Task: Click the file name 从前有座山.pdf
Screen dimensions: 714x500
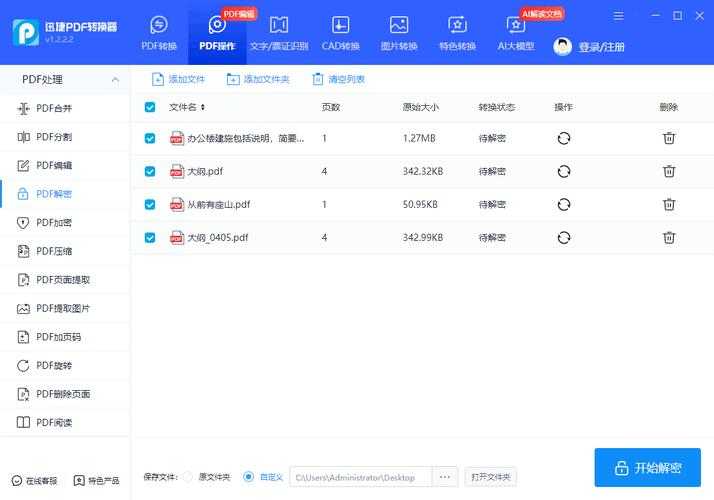Action: (x=219, y=204)
